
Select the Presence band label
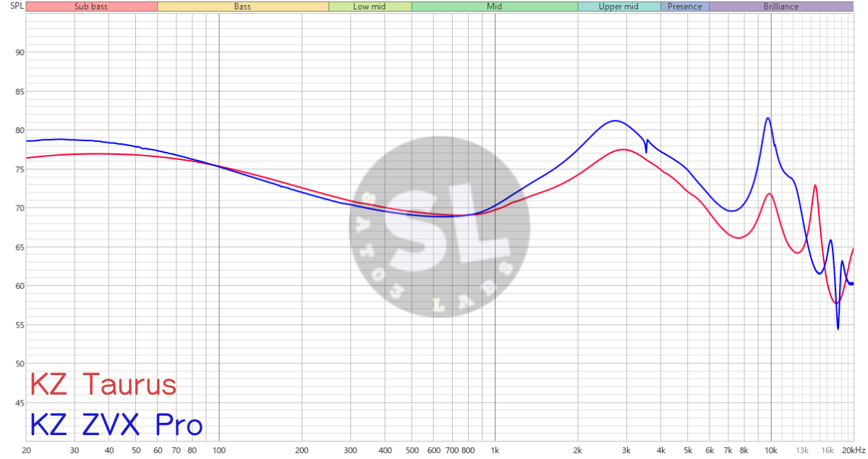click(685, 7)
